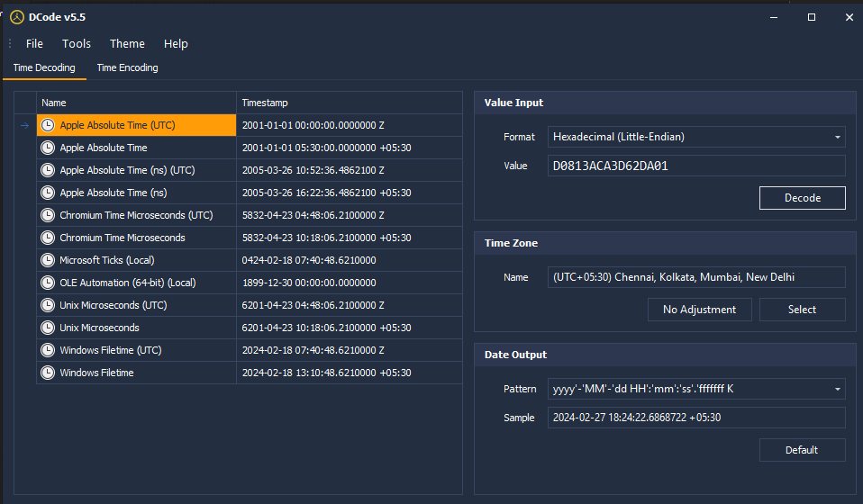Click the clock icon beside Apple Absolute Time (UTC)
The width and height of the screenshot is (863, 504).
48,125
